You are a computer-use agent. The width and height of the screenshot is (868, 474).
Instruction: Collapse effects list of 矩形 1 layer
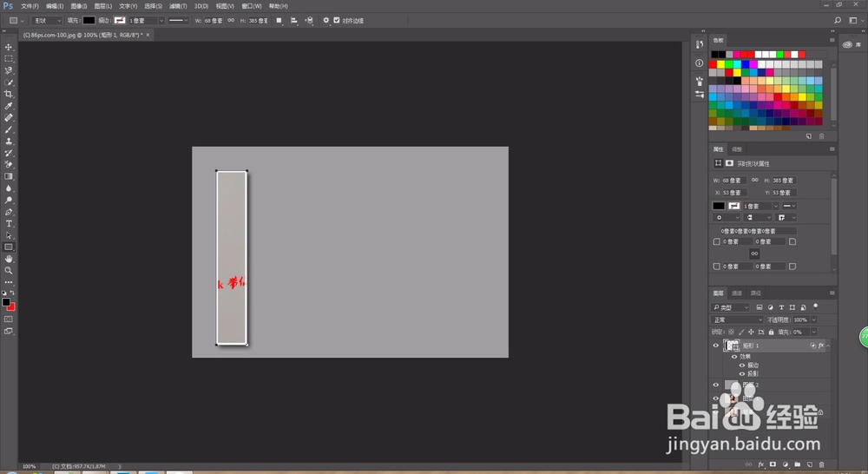pos(828,346)
